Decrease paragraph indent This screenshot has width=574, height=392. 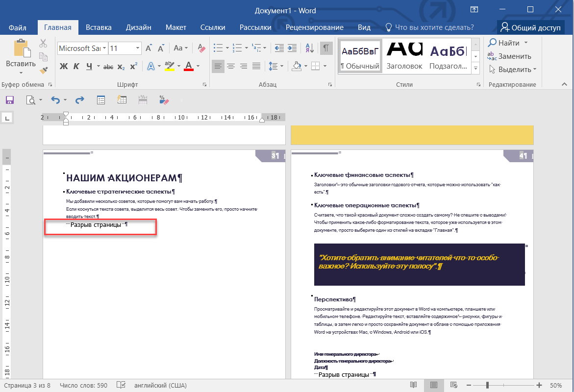click(x=279, y=48)
